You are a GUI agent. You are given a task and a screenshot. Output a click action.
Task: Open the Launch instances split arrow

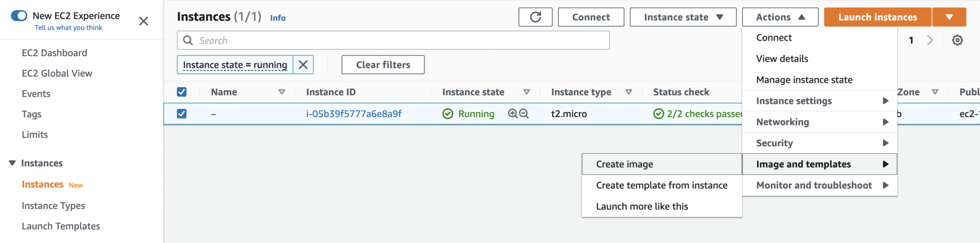click(x=949, y=17)
